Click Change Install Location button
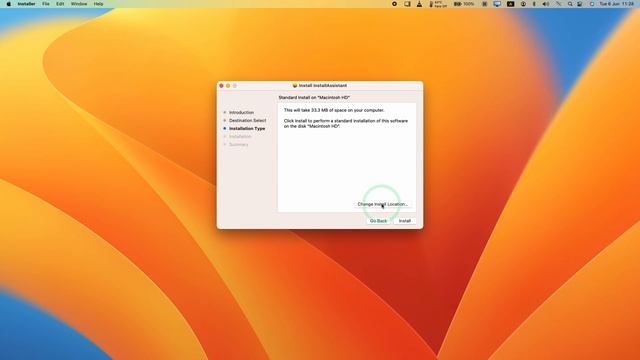This screenshot has width=640, height=360. pyautogui.click(x=382, y=204)
